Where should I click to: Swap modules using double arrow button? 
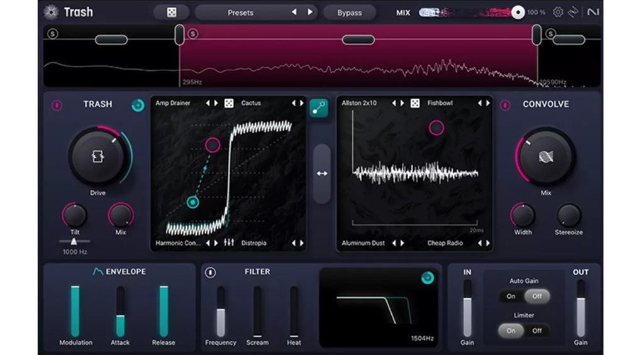[x=322, y=173]
